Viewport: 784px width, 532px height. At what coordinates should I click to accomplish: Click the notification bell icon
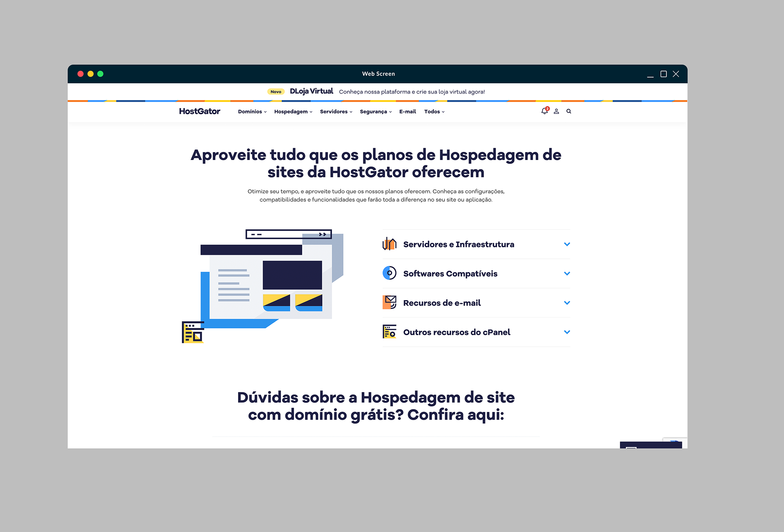tap(544, 111)
